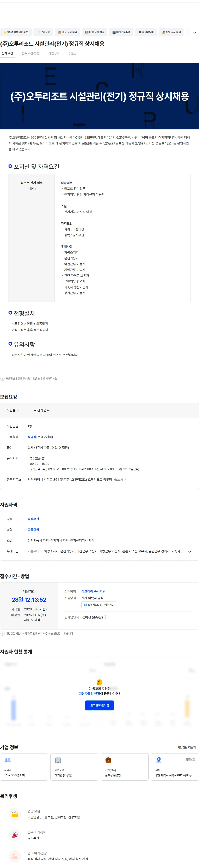Click the emoji above 이 공고에 지원한
This screenshot has width=199, height=868.
(99, 682)
